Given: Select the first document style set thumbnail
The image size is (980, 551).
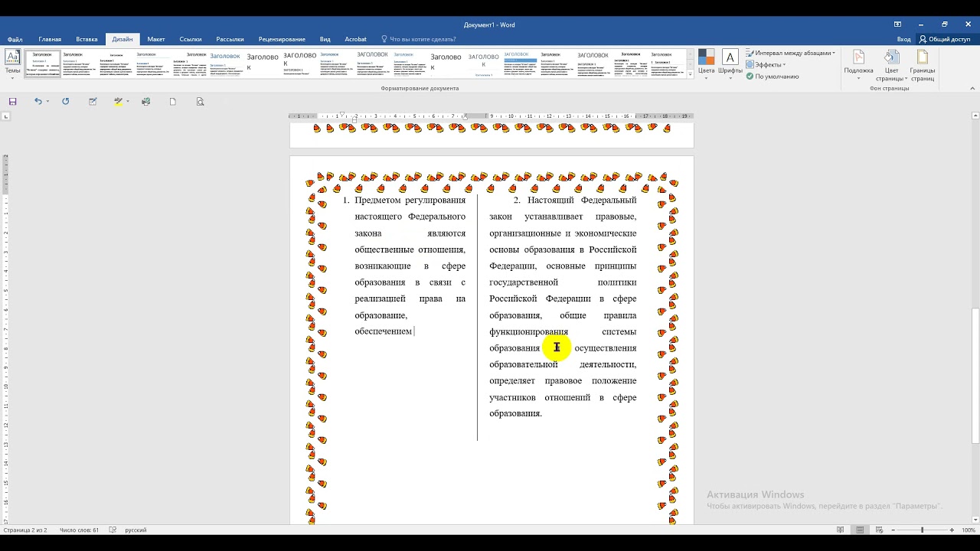Looking at the screenshot, I should 42,64.
